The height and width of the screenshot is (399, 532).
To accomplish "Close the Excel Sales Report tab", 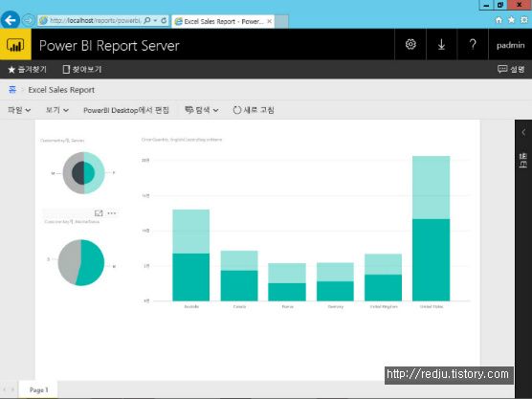I will click(270, 21).
